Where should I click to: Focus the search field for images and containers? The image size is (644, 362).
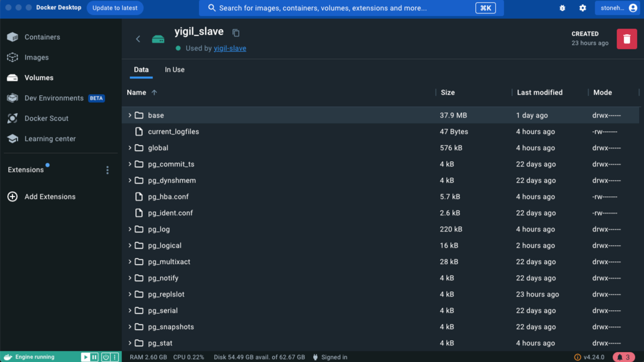coord(351,8)
